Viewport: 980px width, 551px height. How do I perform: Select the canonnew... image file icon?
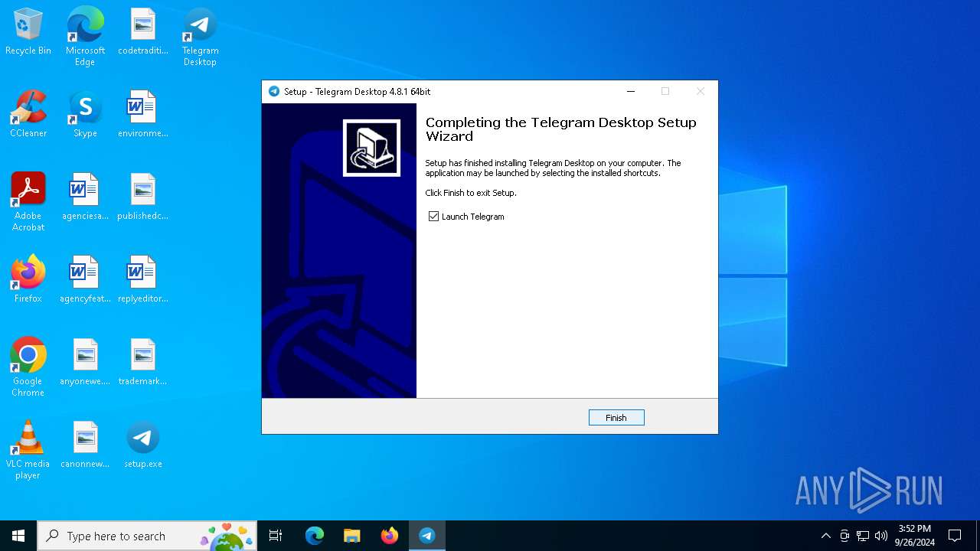pos(85,445)
